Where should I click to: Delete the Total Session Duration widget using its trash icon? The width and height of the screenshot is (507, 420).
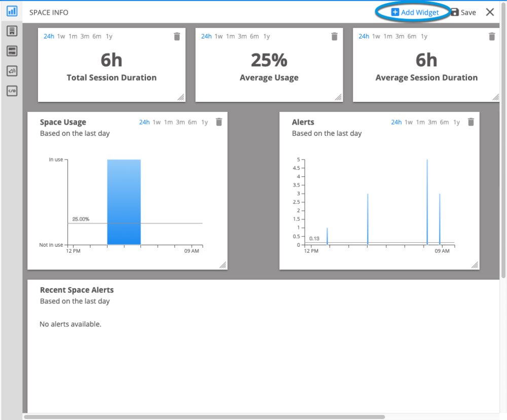pyautogui.click(x=176, y=36)
